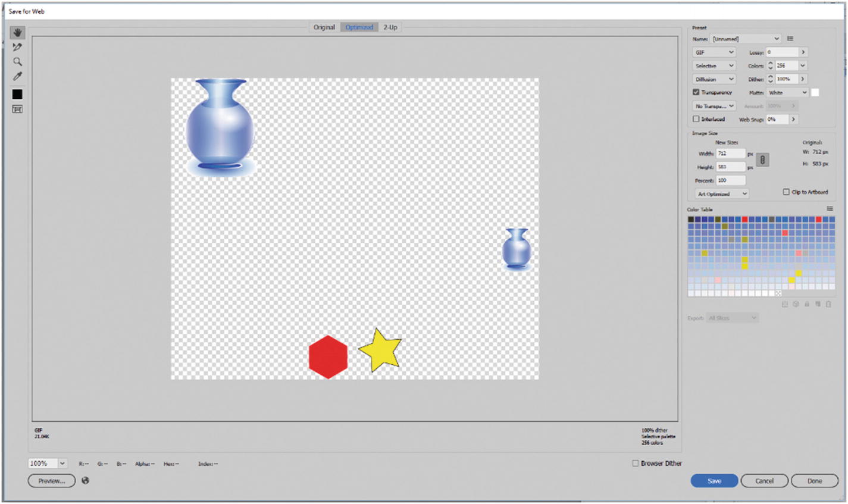Viewport: 848px width, 504px height.
Task: Click the Percent input field
Action: [731, 180]
